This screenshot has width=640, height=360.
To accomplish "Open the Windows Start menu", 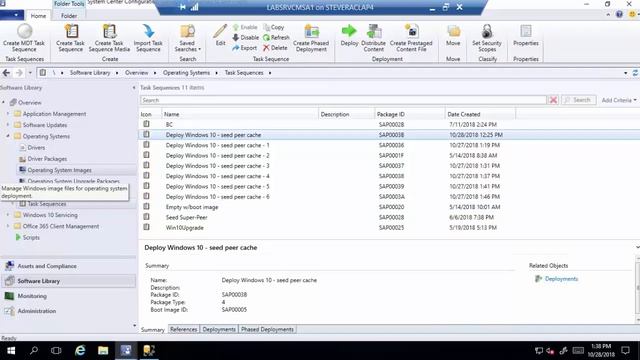I will tap(11, 350).
